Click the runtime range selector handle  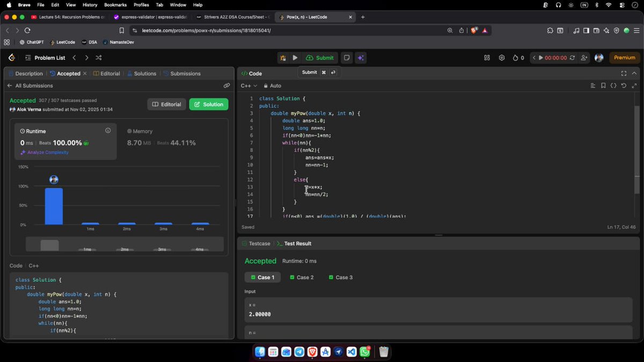[50, 245]
